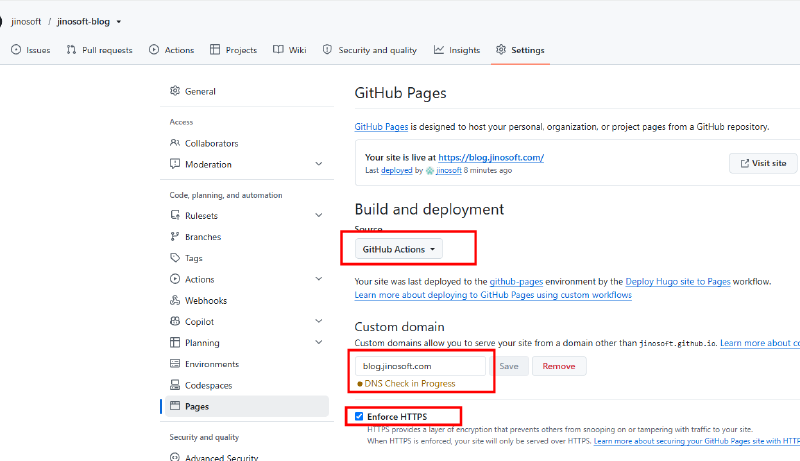Open the Issues tab
800x461 pixels.
[x=31, y=50]
